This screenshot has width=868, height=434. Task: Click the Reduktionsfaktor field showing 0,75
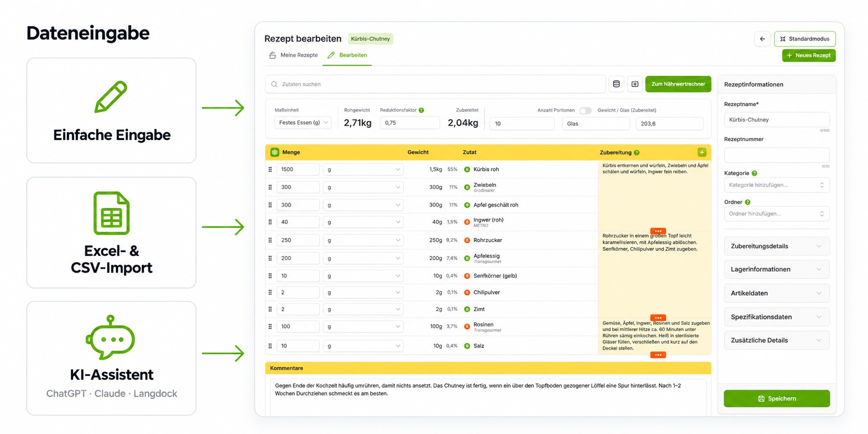(410, 123)
